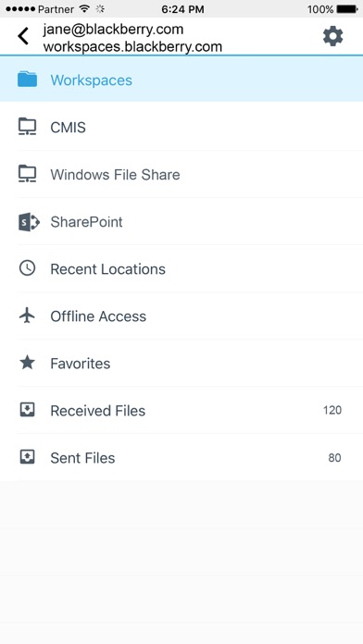363x644 pixels.
Task: Tap the Favorites star icon
Action: (27, 363)
